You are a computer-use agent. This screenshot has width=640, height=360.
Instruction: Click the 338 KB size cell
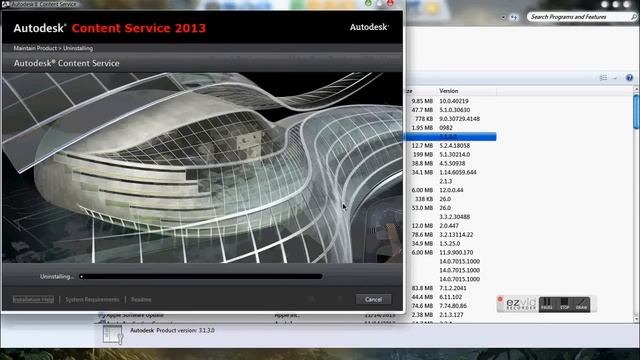click(424, 199)
